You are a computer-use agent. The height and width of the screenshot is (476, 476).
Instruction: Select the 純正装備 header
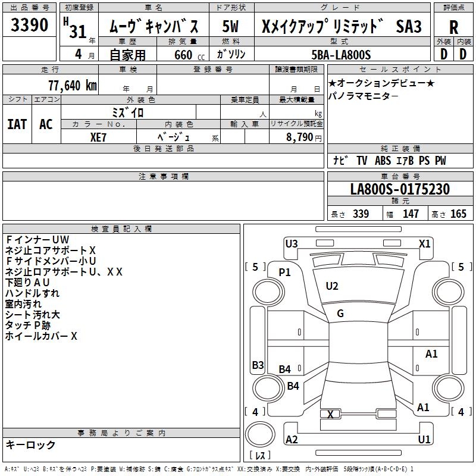[x=400, y=148]
